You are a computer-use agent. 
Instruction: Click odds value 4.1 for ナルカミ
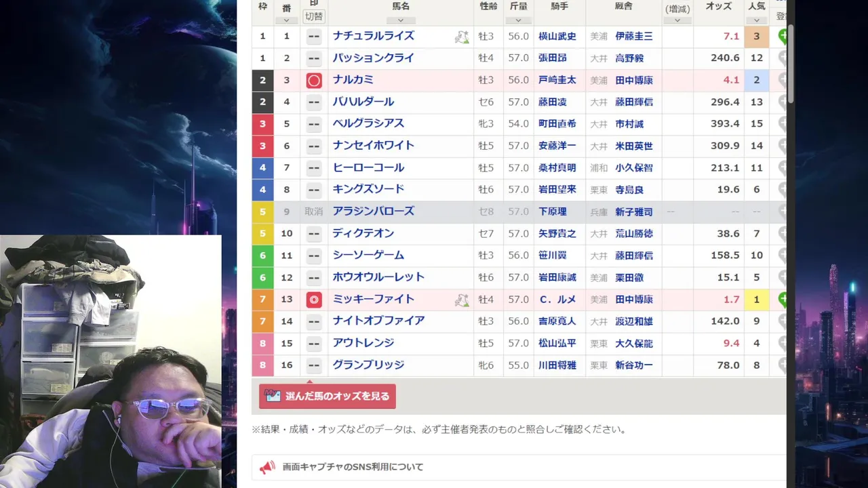click(x=732, y=80)
